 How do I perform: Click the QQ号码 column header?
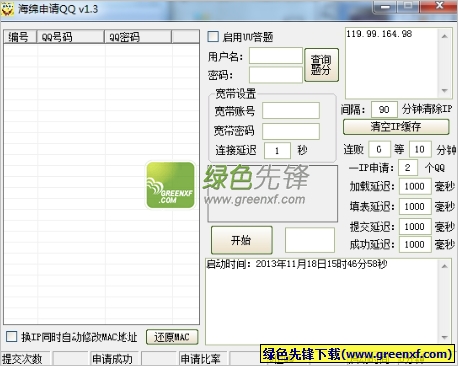(70, 37)
